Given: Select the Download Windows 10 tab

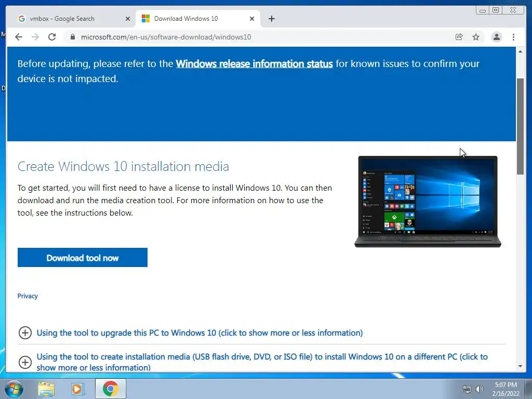Looking at the screenshot, I should [198, 19].
